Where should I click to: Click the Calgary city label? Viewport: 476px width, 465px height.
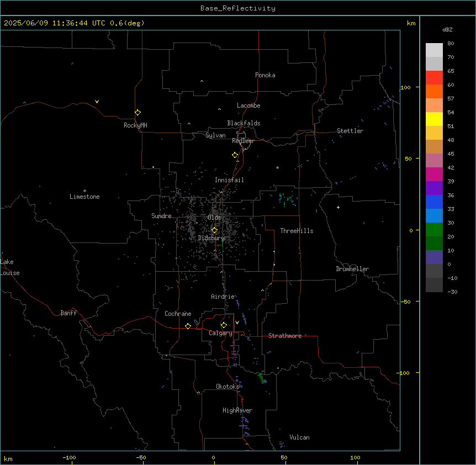(220, 333)
